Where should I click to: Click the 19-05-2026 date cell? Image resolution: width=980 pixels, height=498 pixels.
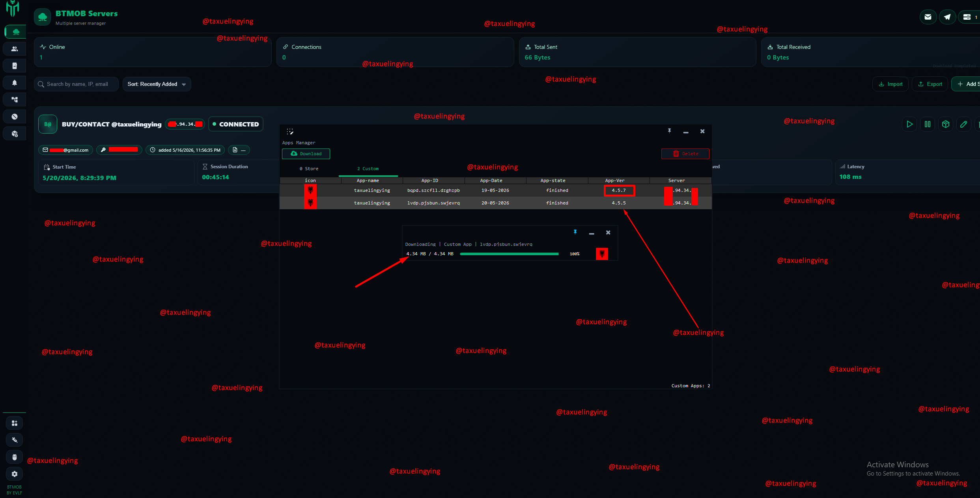(495, 190)
